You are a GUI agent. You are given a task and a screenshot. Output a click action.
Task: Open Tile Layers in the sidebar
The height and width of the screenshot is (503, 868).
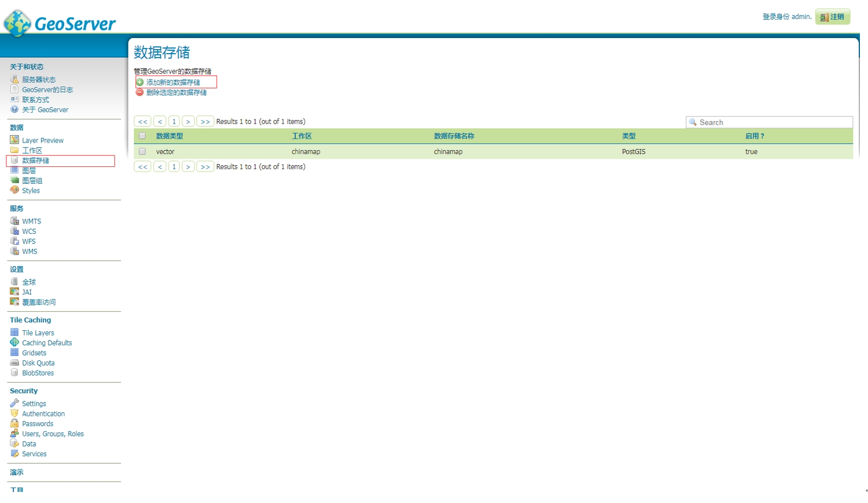coord(38,333)
